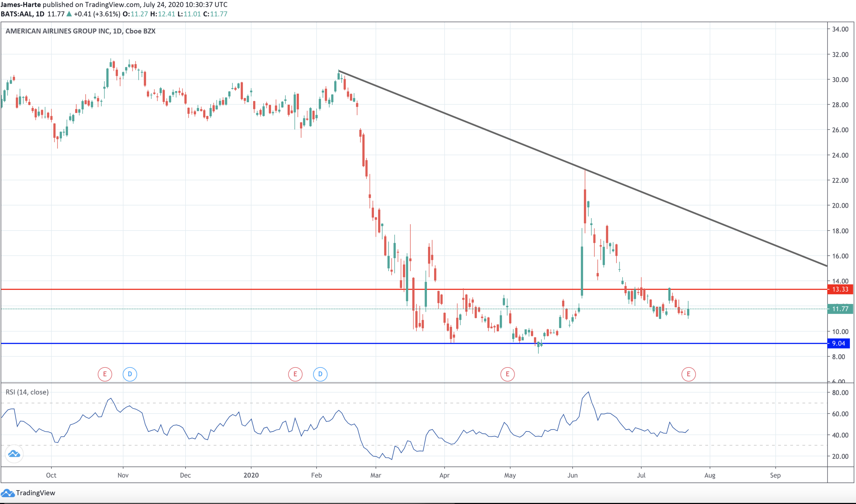Click the American Airlines Group chart title
The image size is (856, 504).
(x=80, y=31)
